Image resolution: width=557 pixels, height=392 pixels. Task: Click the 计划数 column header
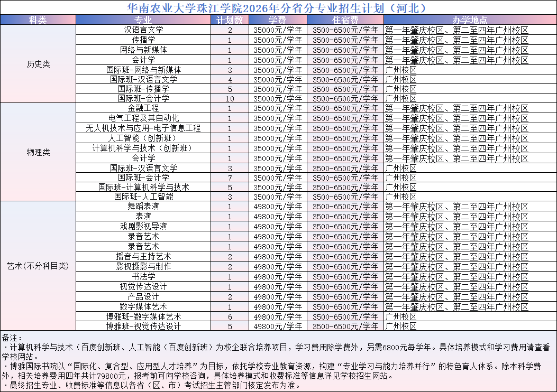(x=230, y=20)
